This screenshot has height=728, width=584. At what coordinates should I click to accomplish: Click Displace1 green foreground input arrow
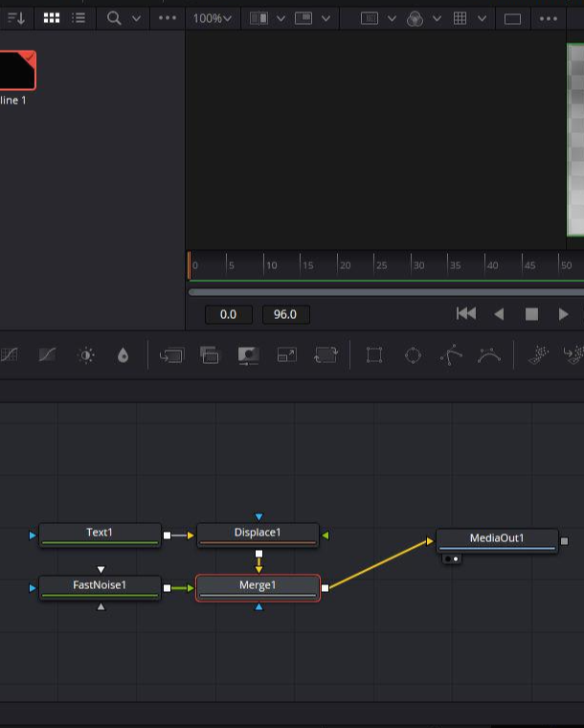326,535
